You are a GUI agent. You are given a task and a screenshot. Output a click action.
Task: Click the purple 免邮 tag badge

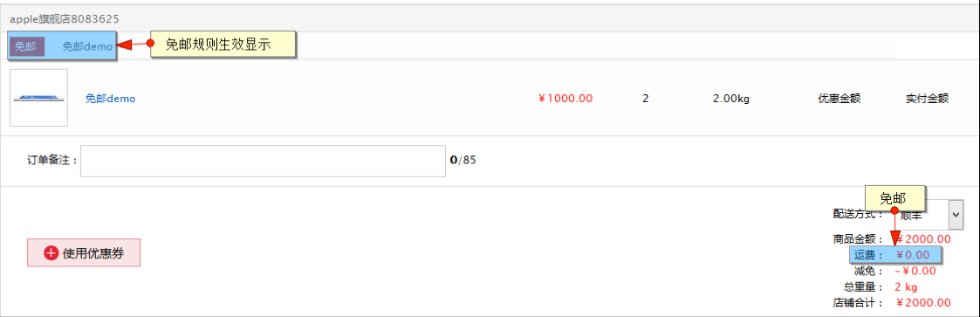(x=25, y=46)
